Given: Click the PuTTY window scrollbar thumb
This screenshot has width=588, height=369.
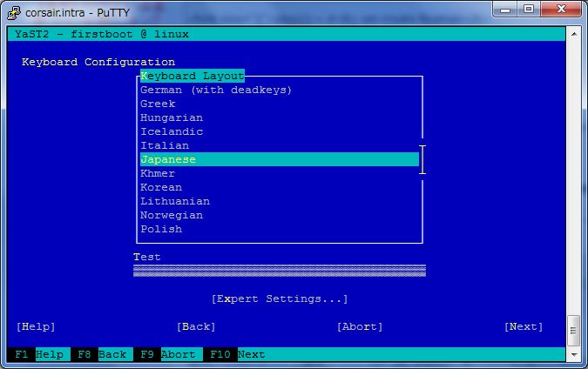Looking at the screenshot, I should [573, 331].
